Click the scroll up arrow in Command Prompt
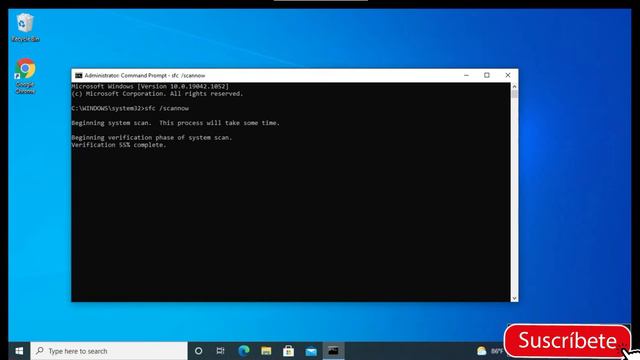The image size is (640, 360). (514, 87)
